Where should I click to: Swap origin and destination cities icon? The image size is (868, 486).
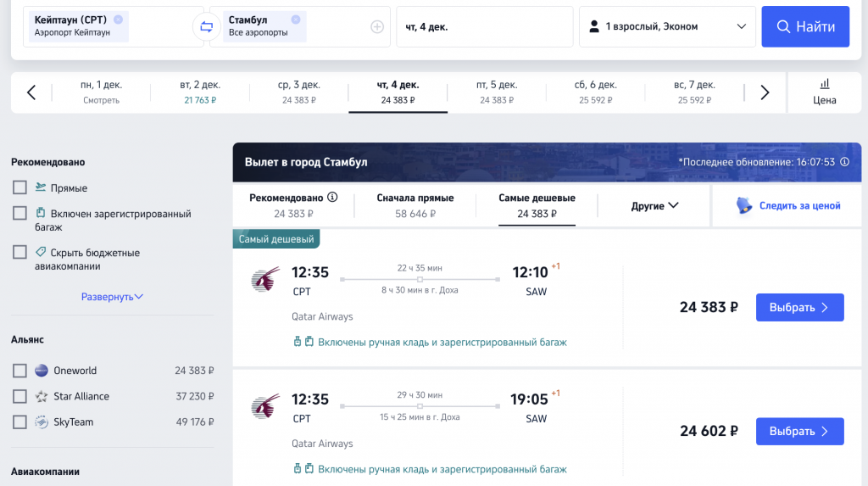coord(207,26)
